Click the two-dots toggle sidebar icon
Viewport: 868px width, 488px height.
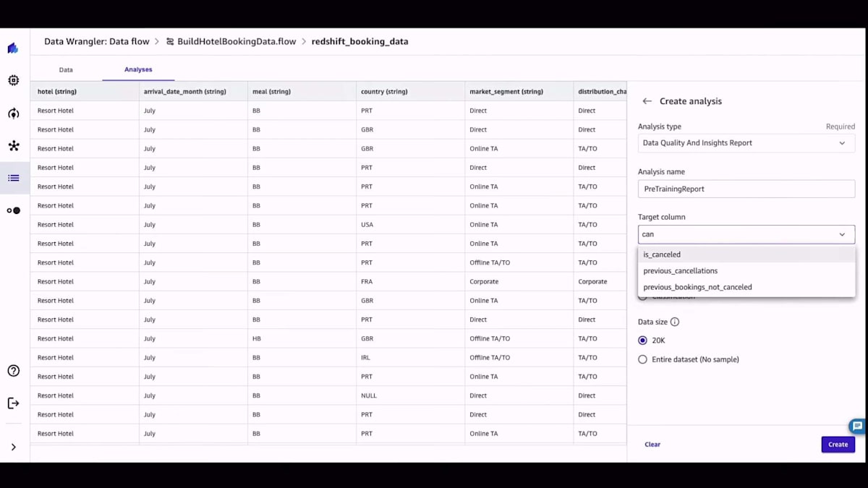13,210
